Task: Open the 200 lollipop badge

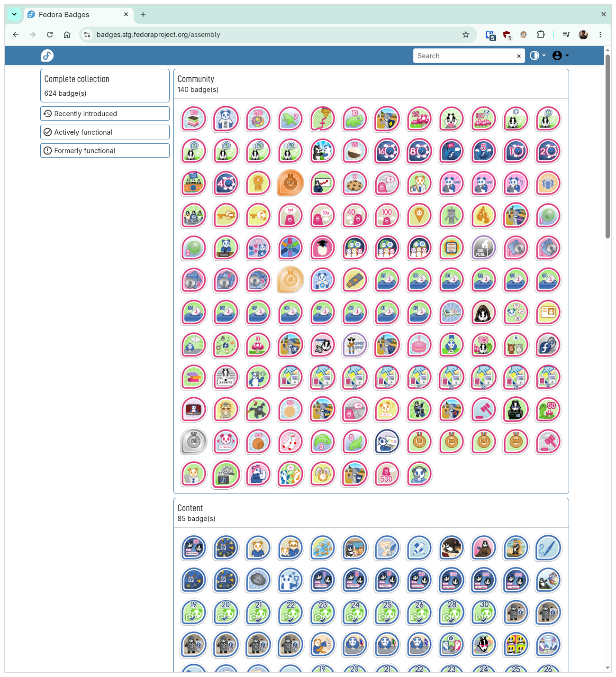Action: [258, 119]
